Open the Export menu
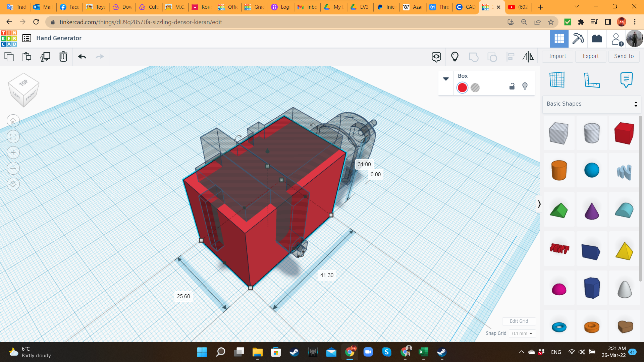Screen dimensions: 644x362 (590, 56)
